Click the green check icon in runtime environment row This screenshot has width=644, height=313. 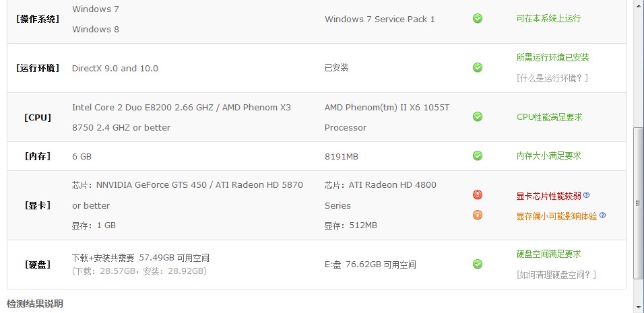[477, 67]
